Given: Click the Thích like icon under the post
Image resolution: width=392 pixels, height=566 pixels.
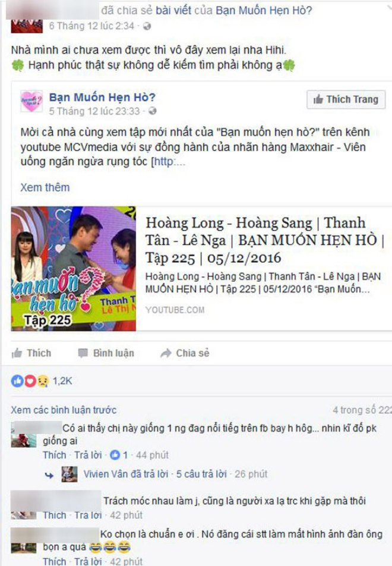Looking at the screenshot, I should 17,353.
